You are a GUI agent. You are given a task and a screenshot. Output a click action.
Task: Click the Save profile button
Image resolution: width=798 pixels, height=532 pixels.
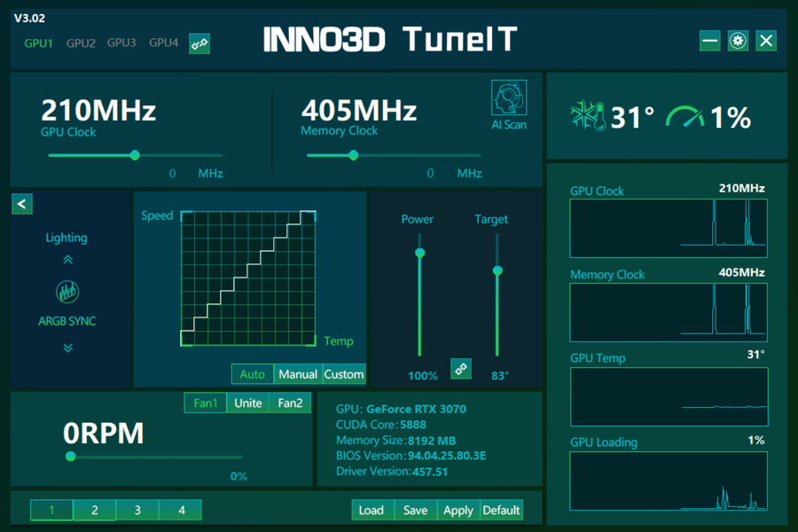(415, 510)
